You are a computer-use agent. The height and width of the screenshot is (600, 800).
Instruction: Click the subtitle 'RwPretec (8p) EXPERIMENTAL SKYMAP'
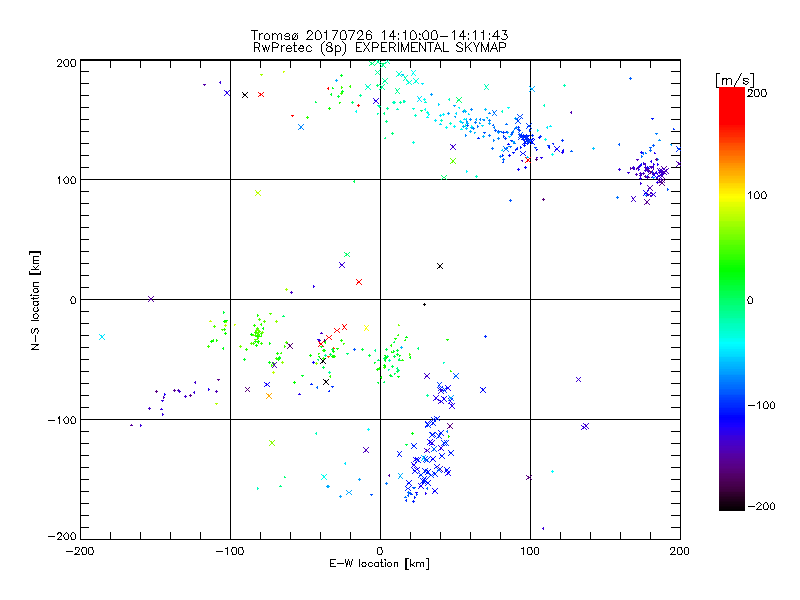tap(380, 48)
